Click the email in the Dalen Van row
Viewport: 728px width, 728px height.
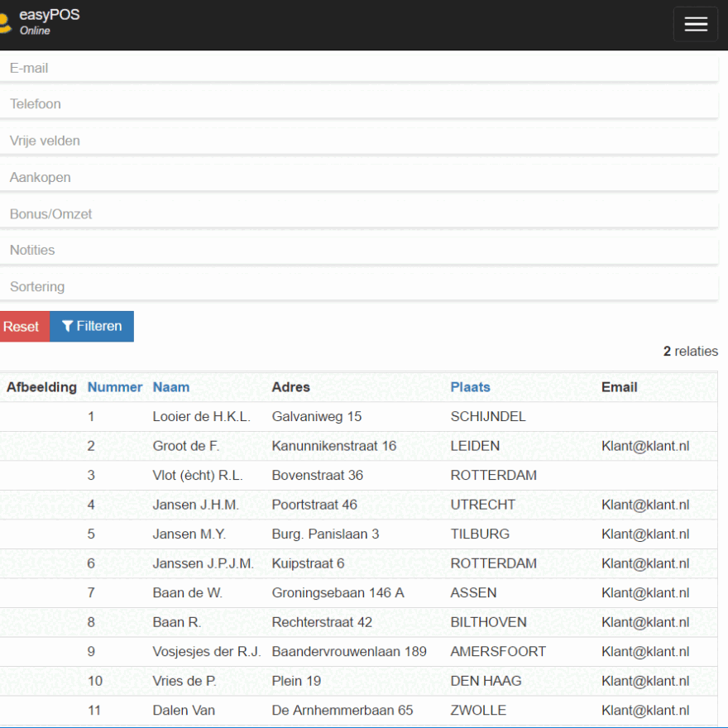click(x=645, y=711)
